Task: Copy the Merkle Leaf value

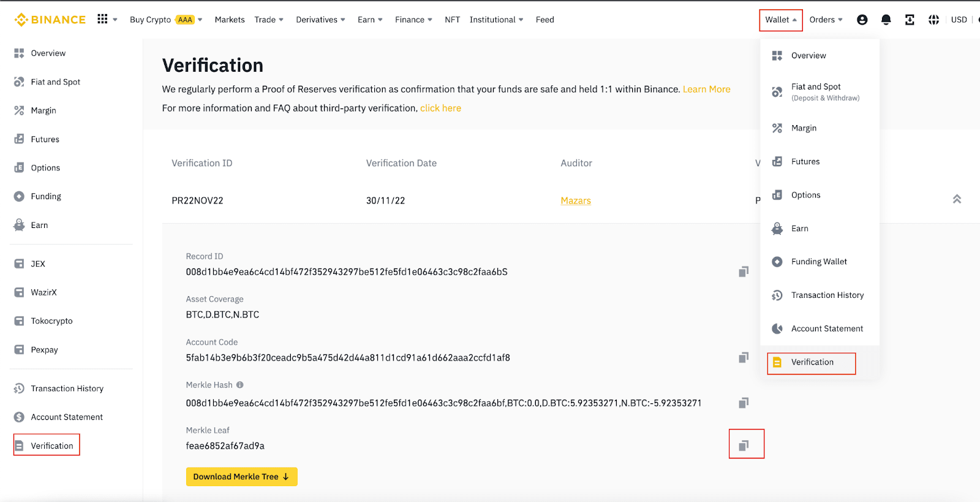Action: click(x=744, y=445)
